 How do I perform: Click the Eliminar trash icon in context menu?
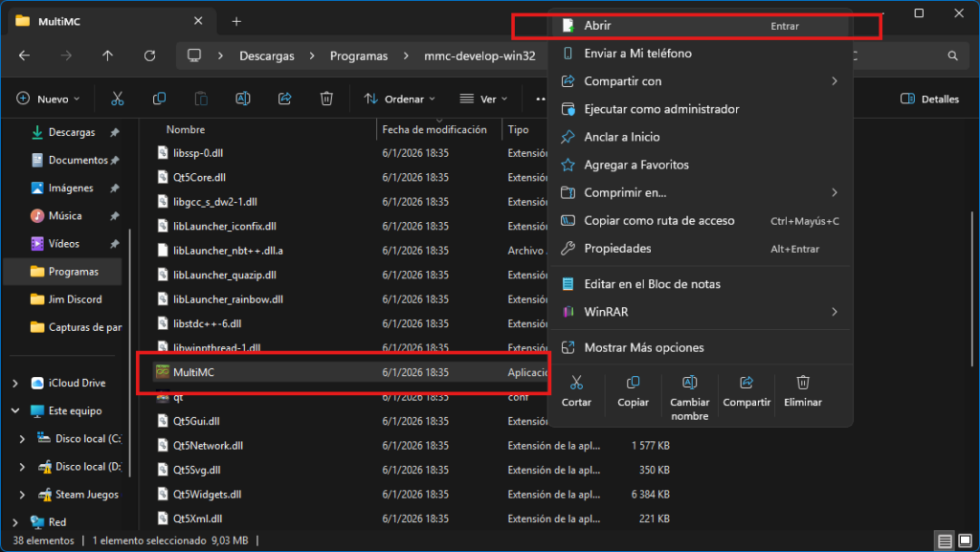click(803, 383)
